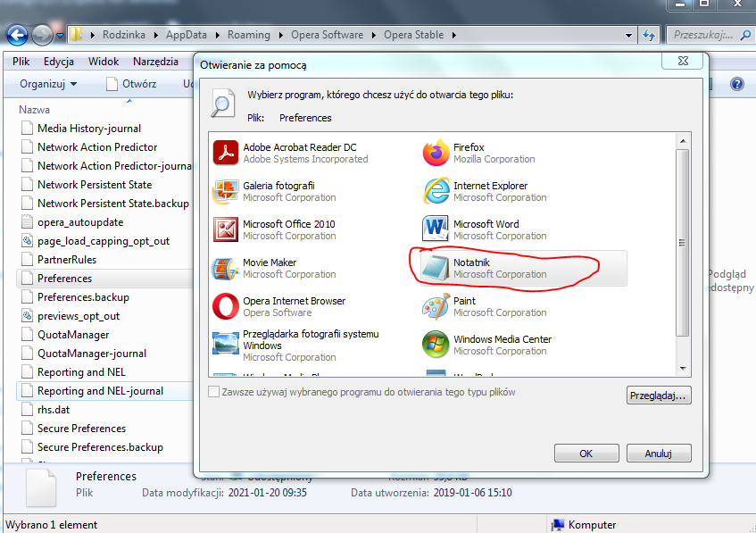Select the Paint program icon

coord(436,306)
